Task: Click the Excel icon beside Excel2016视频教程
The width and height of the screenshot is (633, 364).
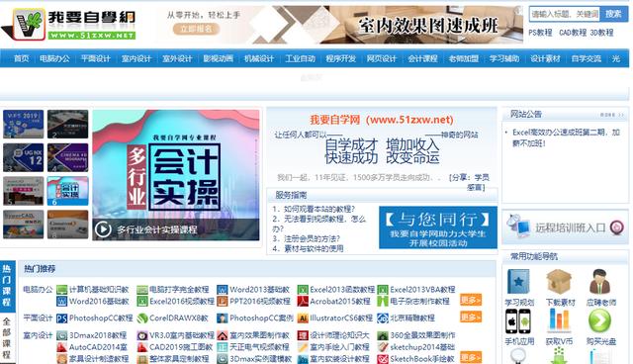Action: point(142,302)
